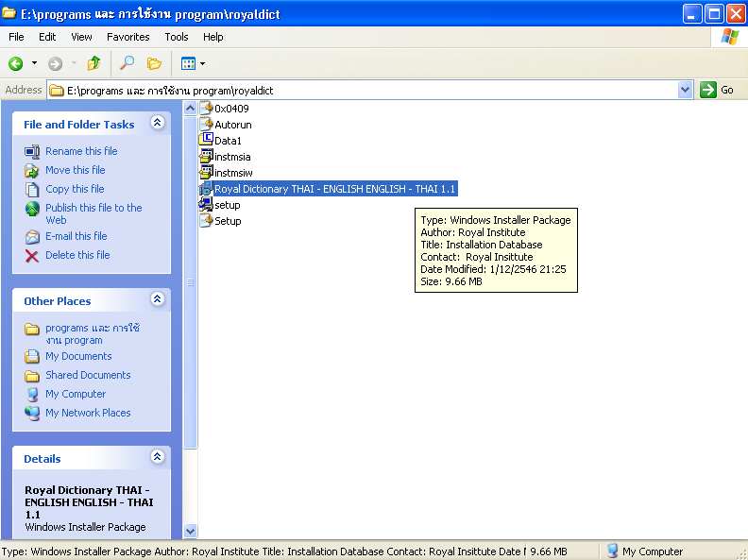The height and width of the screenshot is (560, 748).
Task: Click Publish this file to the Web
Action: pos(94,213)
